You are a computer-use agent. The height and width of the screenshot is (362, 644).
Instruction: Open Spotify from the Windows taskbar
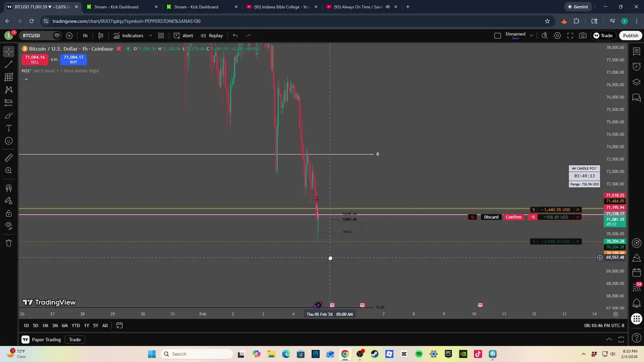pyautogui.click(x=419, y=354)
